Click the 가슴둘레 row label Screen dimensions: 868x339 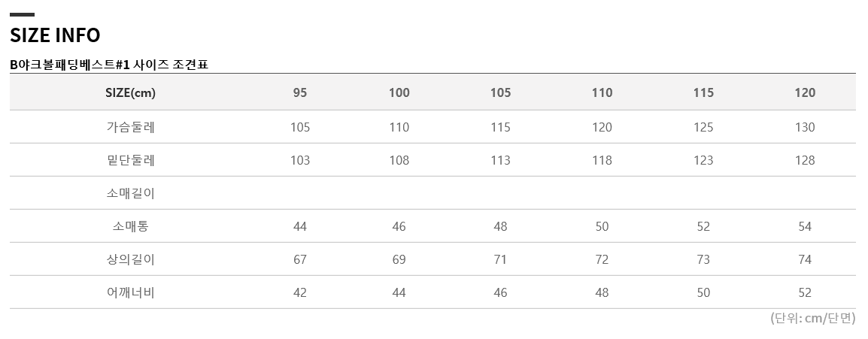coord(131,126)
